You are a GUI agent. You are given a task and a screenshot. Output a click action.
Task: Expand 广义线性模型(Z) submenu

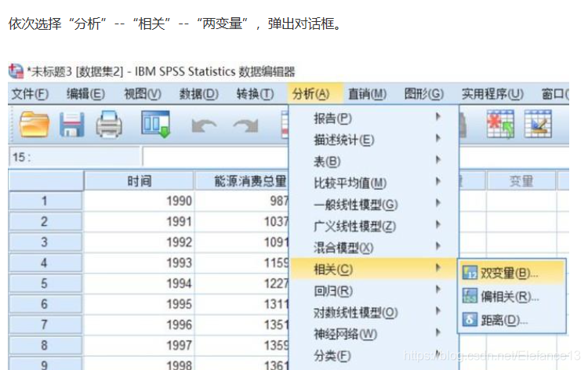(374, 226)
